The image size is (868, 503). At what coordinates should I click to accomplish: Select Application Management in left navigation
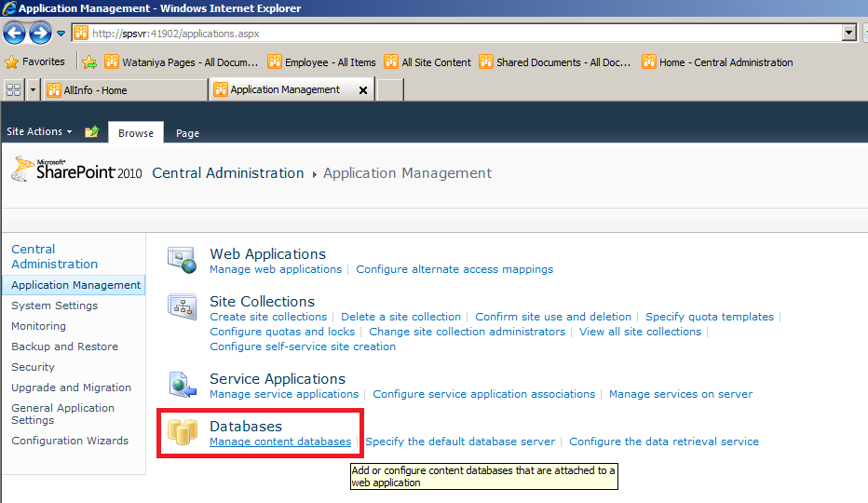(75, 285)
